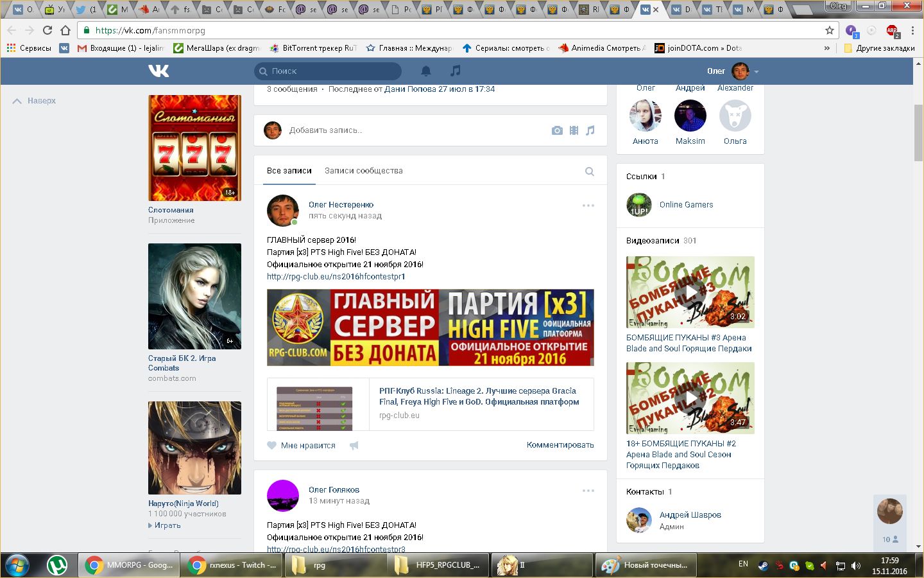Viewport: 924px width, 578px height.
Task: Open AdBlock extension icon
Action: (893, 31)
